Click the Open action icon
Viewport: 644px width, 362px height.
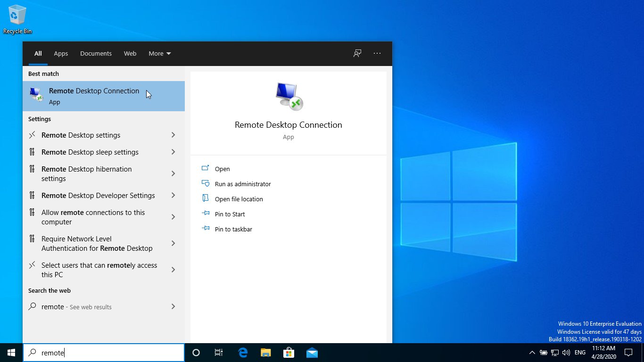[205, 168]
